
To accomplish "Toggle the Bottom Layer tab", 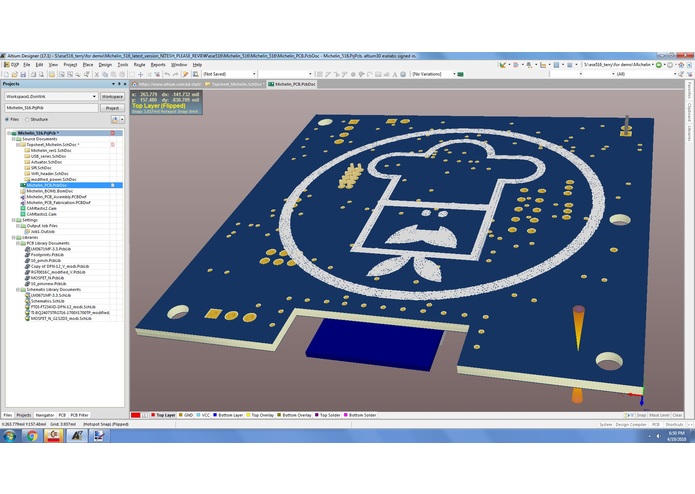I will [x=228, y=415].
